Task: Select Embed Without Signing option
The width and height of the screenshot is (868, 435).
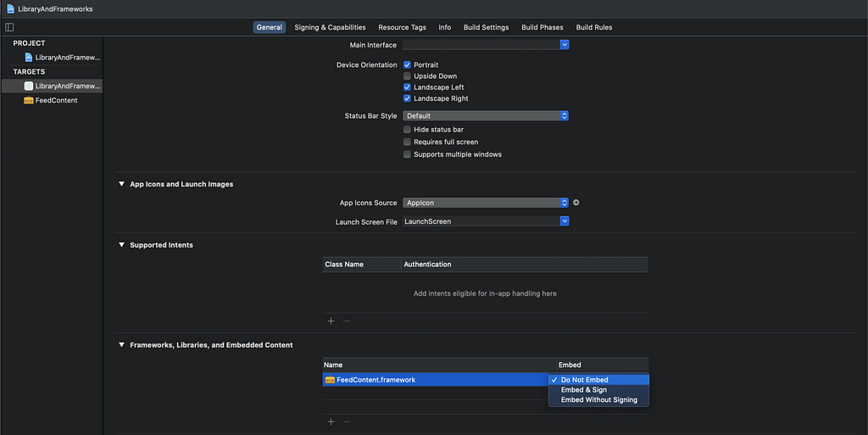Action: [598, 400]
